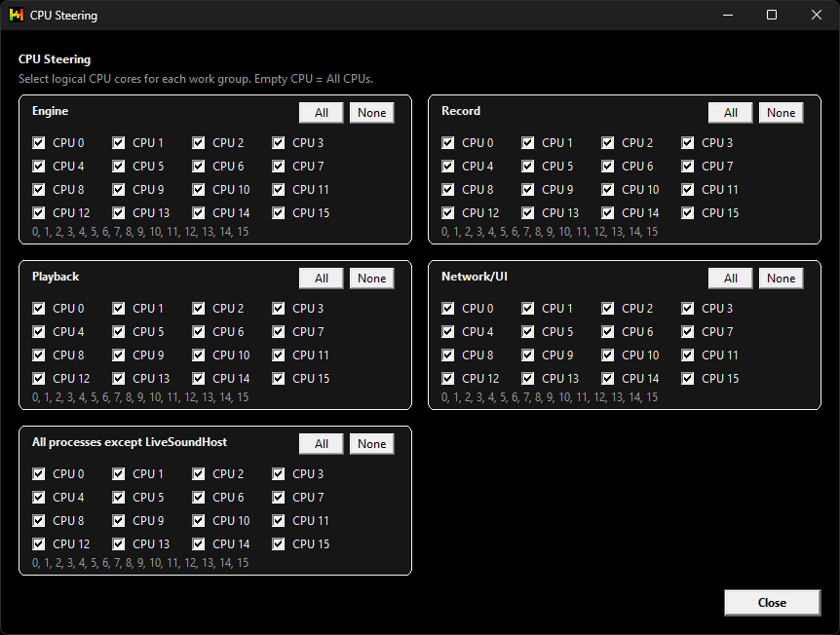
Task: Maximize the CPU Steering window
Action: tap(772, 15)
